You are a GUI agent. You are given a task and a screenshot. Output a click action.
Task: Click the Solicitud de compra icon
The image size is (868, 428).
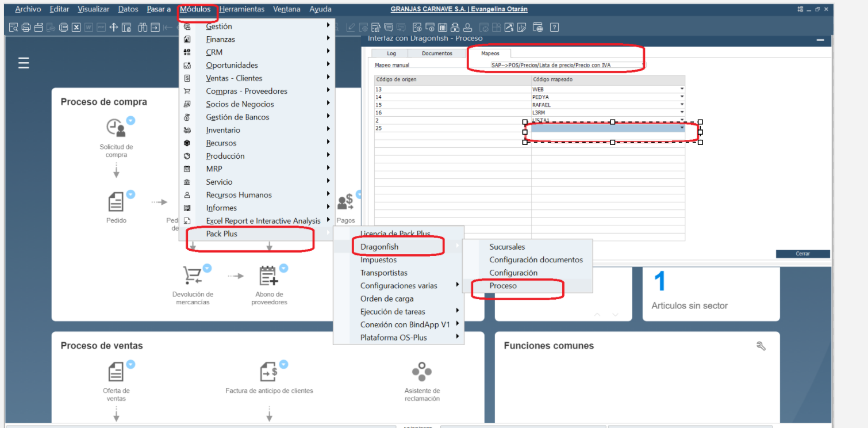116,127
